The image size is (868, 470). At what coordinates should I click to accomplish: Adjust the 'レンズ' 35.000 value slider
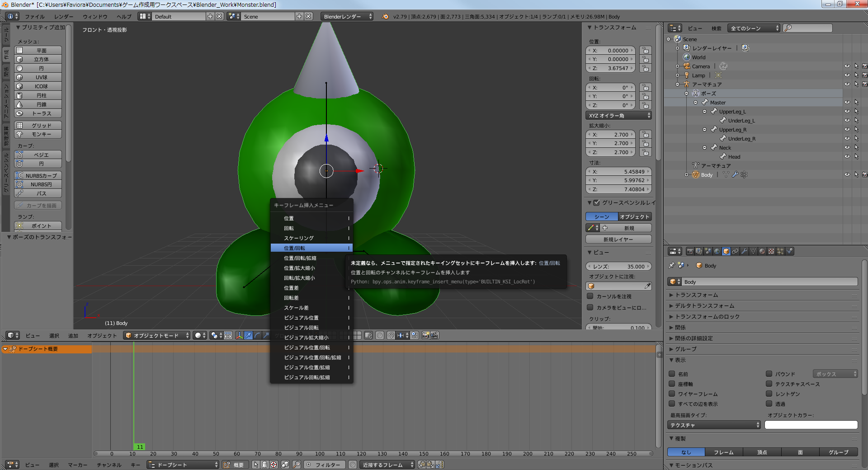tap(618, 266)
